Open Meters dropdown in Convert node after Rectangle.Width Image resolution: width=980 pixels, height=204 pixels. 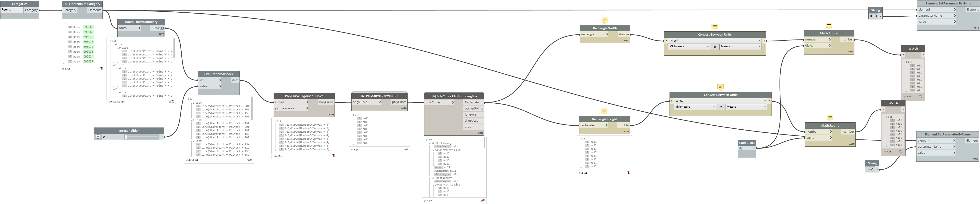click(740, 47)
